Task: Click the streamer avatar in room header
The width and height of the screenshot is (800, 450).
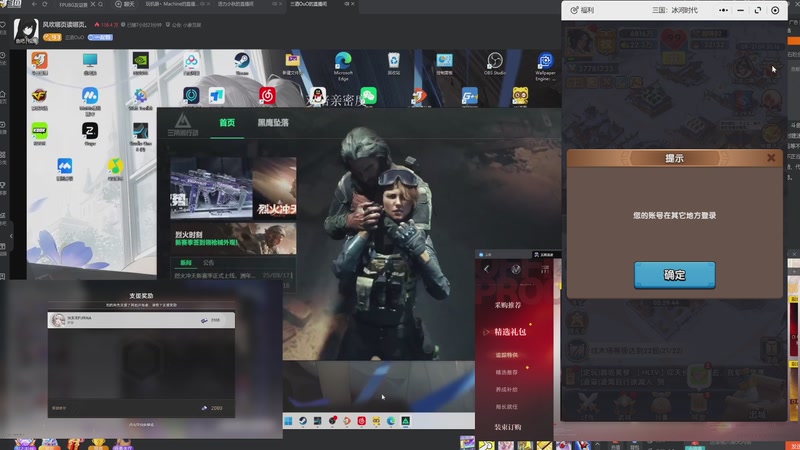Action: (x=26, y=31)
